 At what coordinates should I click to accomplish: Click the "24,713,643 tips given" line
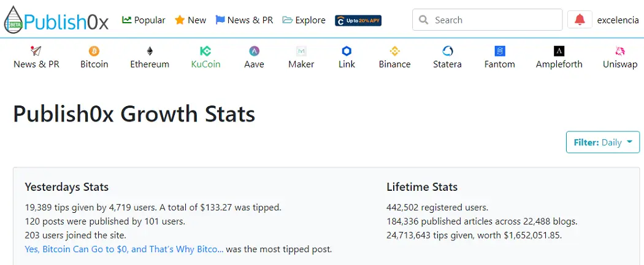(474, 236)
